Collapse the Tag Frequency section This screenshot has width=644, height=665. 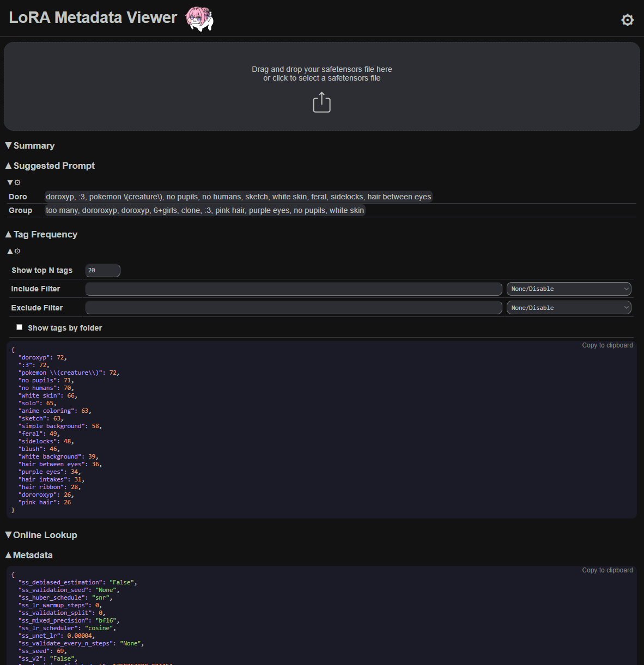(41, 234)
